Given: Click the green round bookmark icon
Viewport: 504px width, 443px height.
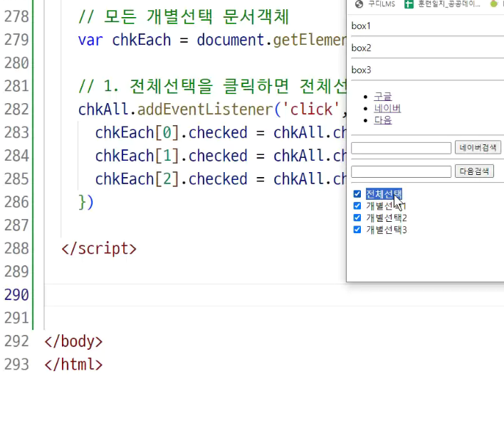Looking at the screenshot, I should pos(493,4).
